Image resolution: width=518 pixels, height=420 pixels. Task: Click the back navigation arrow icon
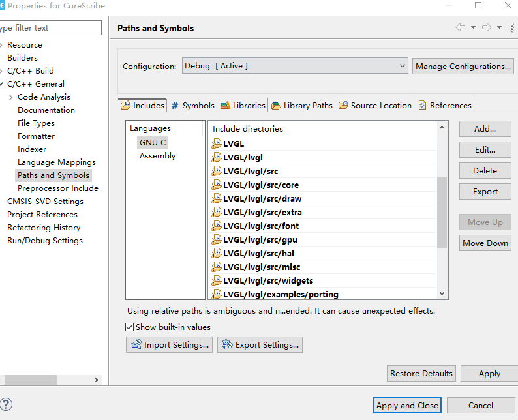coord(461,27)
